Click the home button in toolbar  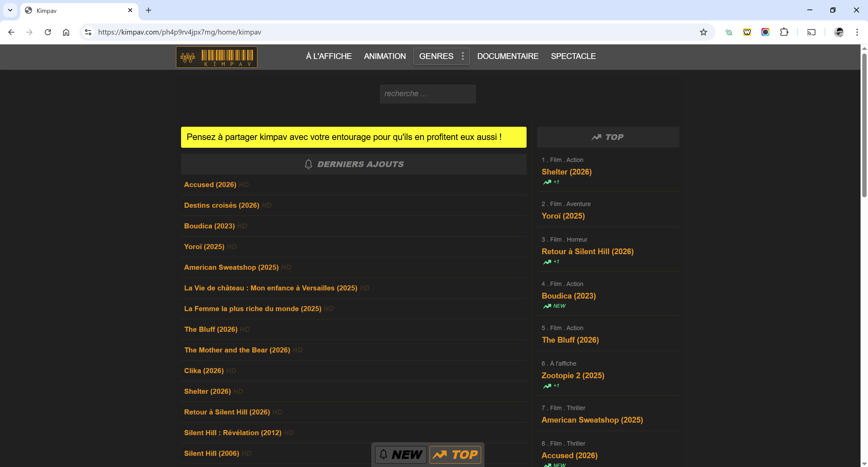pyautogui.click(x=66, y=32)
